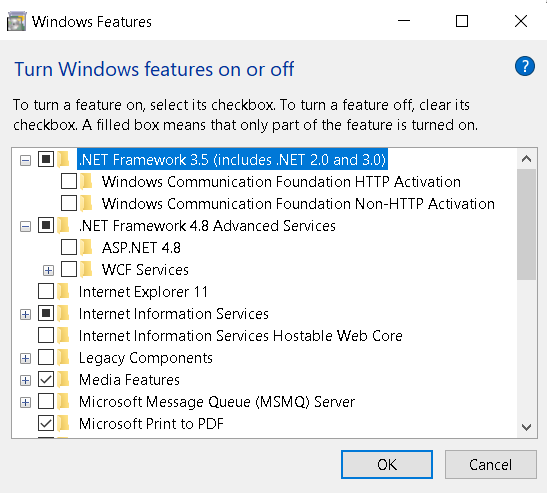Select the WCF Services row label

[145, 270]
